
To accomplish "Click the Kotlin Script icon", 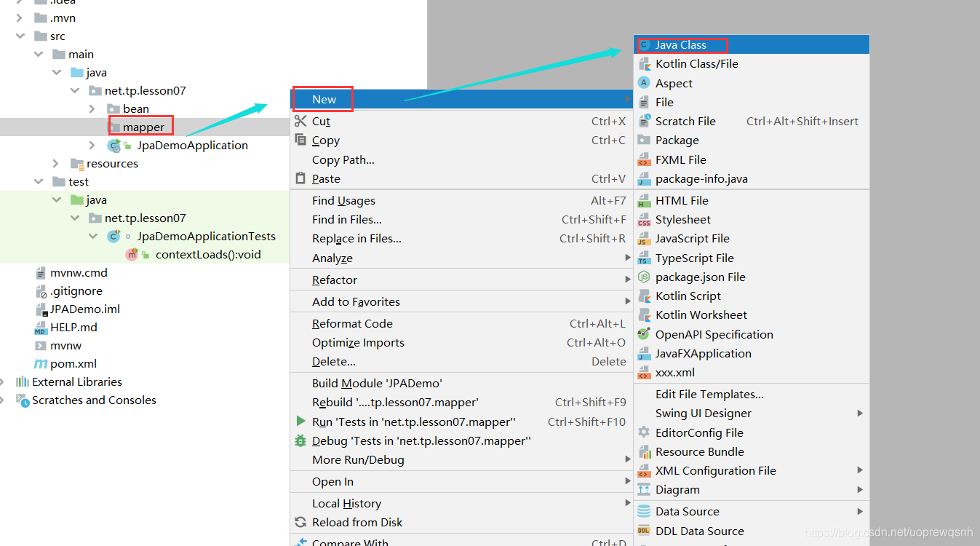I will (x=644, y=296).
